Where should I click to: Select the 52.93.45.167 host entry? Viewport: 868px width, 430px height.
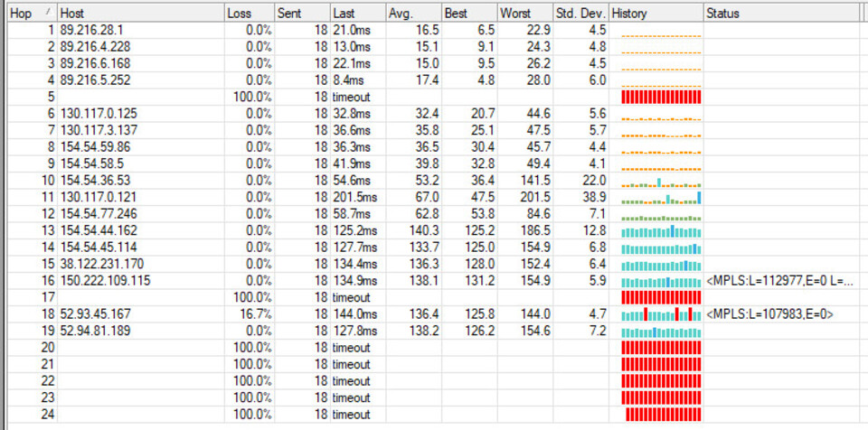point(96,313)
